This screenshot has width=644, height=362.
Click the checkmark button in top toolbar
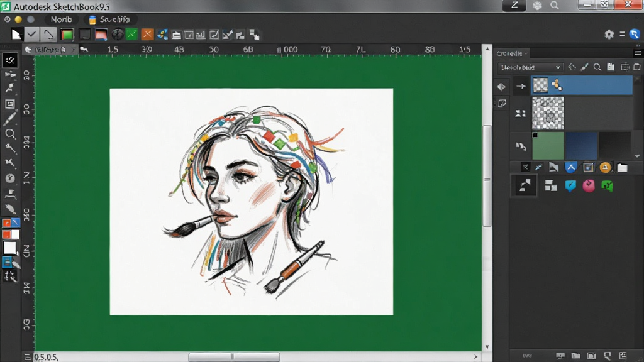(31, 35)
